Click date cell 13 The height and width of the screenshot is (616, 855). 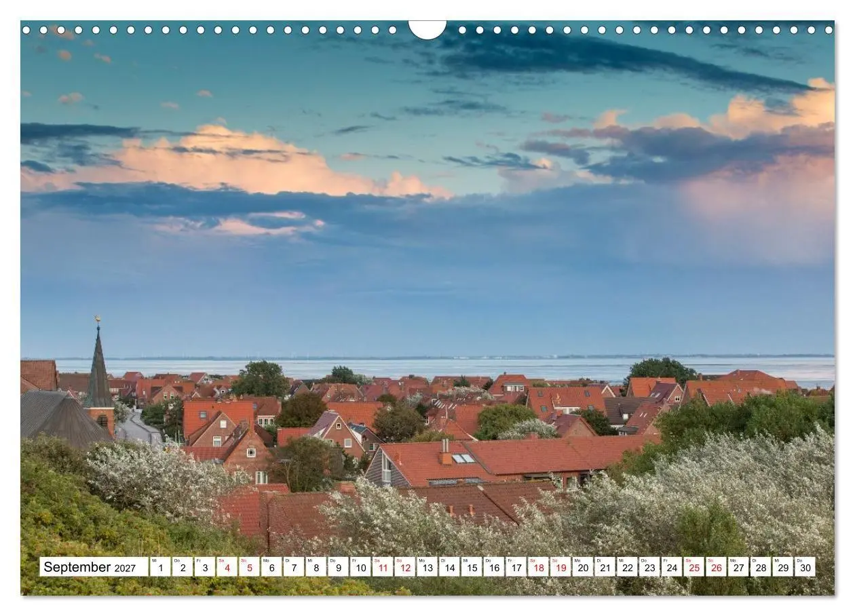point(427,567)
